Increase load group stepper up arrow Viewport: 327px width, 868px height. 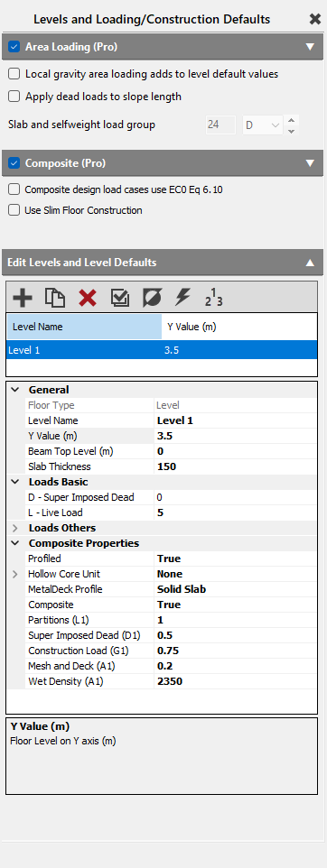(x=292, y=120)
